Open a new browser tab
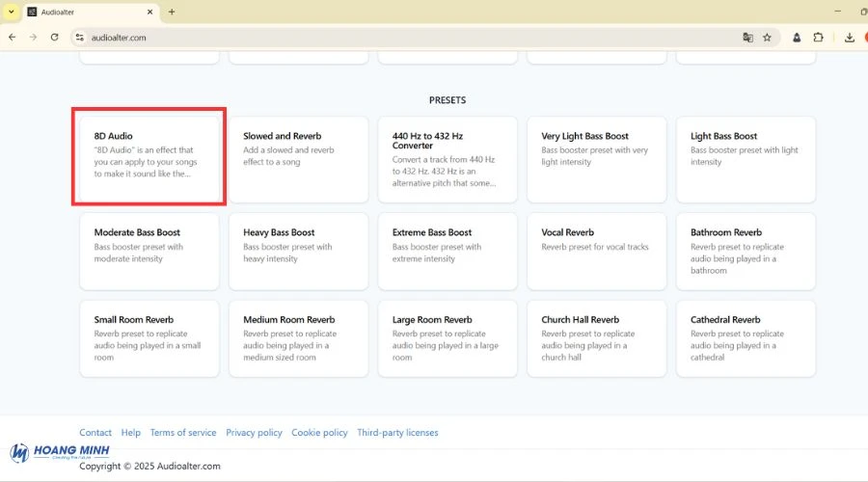 (172, 12)
